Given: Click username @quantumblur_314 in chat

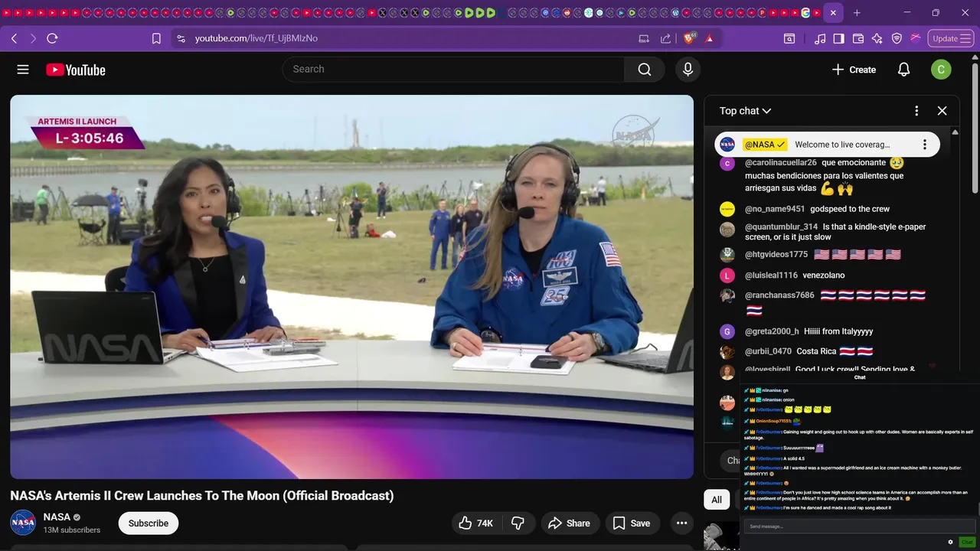Looking at the screenshot, I should pos(781,227).
